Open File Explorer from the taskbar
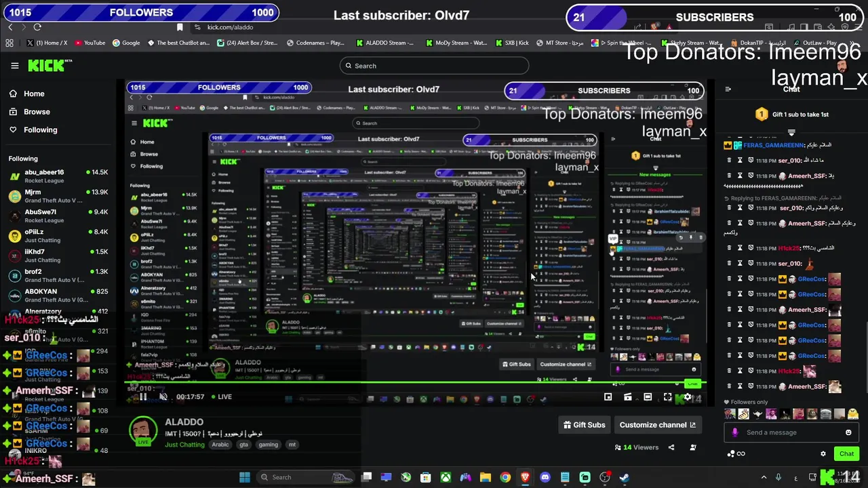868x488 pixels. 486,477
